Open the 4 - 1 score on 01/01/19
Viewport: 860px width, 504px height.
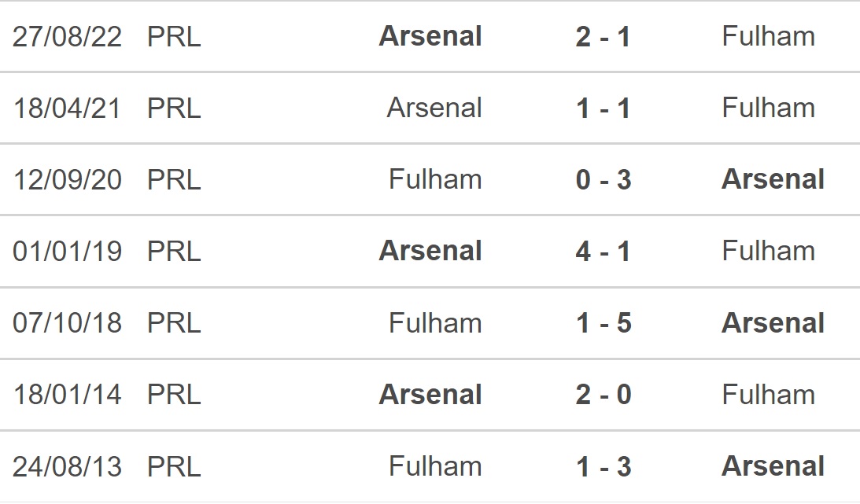tap(603, 252)
